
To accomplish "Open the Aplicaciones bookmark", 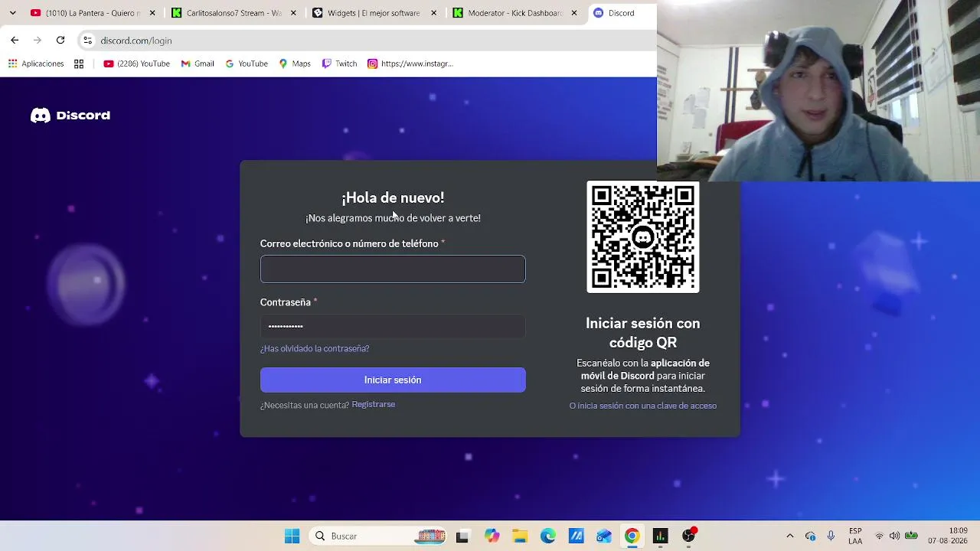I will pyautogui.click(x=36, y=64).
